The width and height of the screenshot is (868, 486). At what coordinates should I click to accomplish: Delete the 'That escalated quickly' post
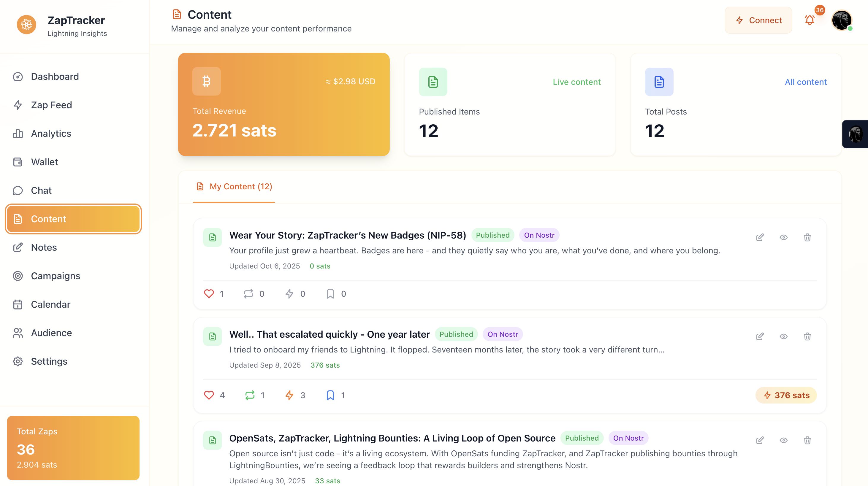(x=807, y=336)
